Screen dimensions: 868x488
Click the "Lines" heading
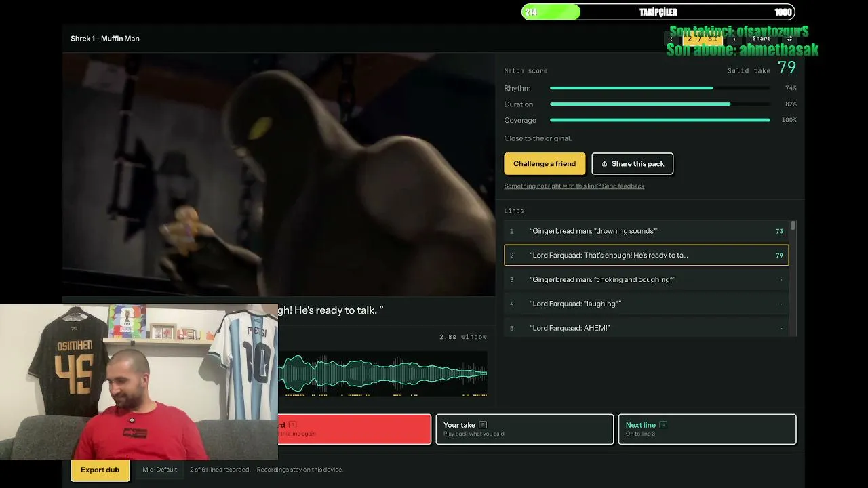tap(514, 211)
